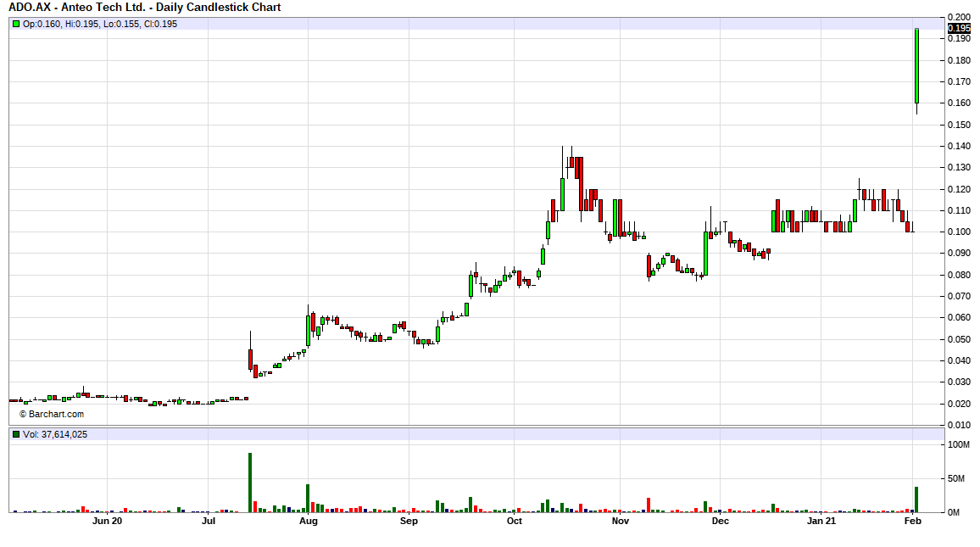Click the 0.130 price axis label

[x=960, y=168]
